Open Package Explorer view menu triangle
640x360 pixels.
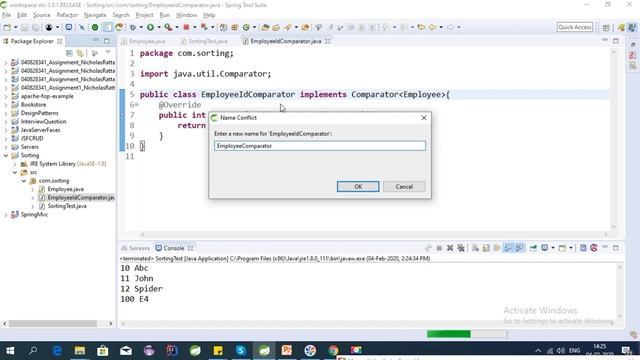(108, 53)
